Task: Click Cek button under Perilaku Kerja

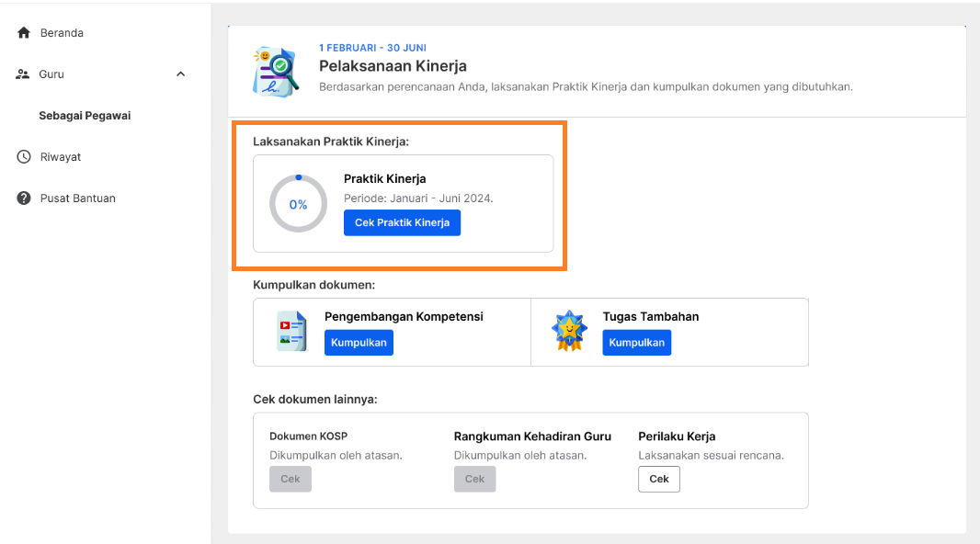Action: point(659,479)
